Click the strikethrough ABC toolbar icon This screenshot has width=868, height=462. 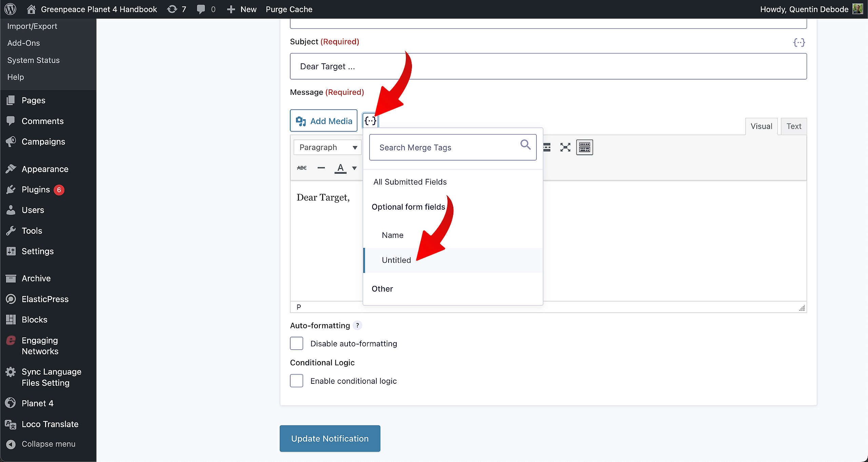coord(302,168)
